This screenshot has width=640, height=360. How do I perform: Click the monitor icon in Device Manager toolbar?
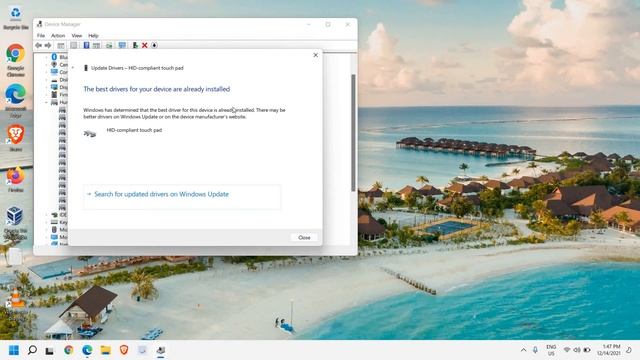tap(122, 45)
